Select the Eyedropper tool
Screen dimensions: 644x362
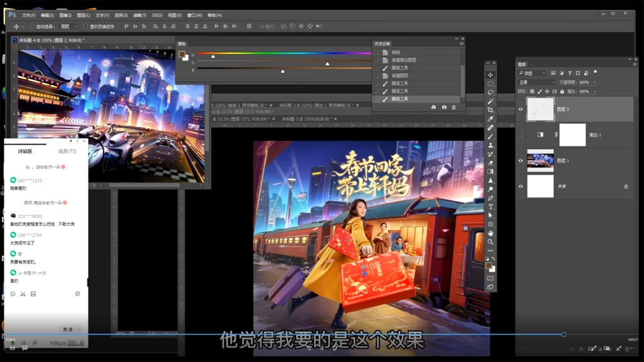click(491, 119)
